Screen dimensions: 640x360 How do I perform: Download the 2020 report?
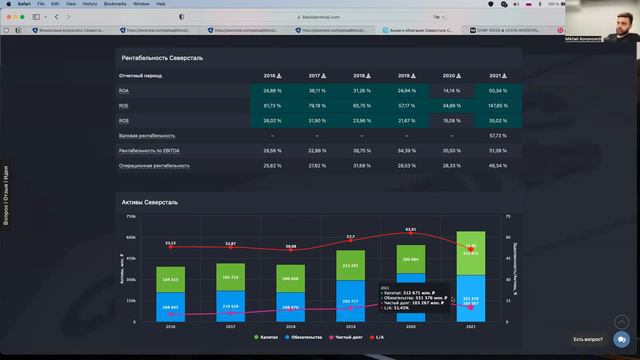coord(458,76)
